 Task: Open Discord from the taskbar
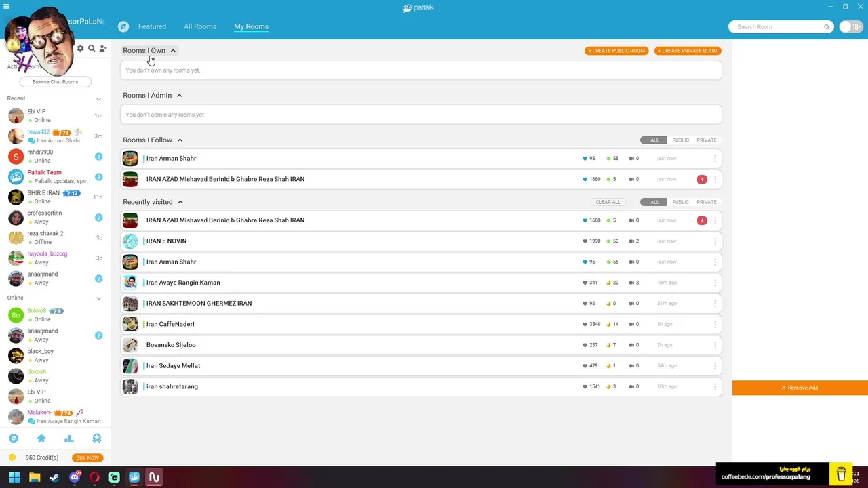(75, 478)
